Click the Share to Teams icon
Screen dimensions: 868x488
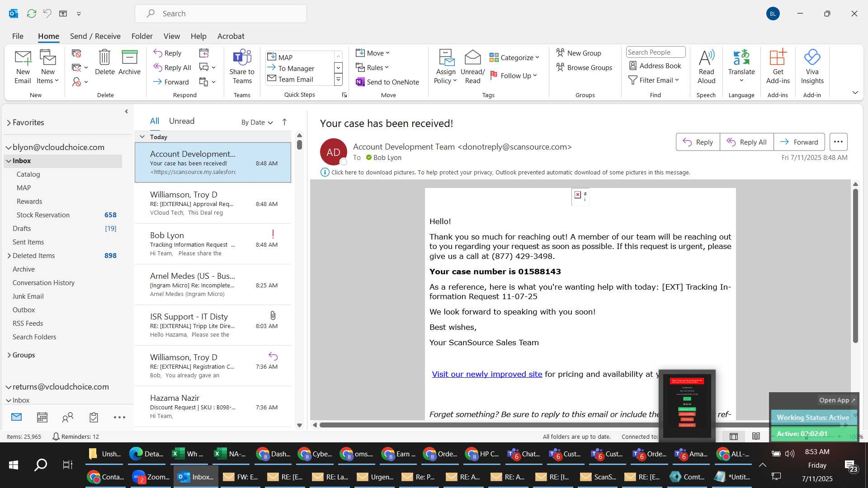coord(242,57)
